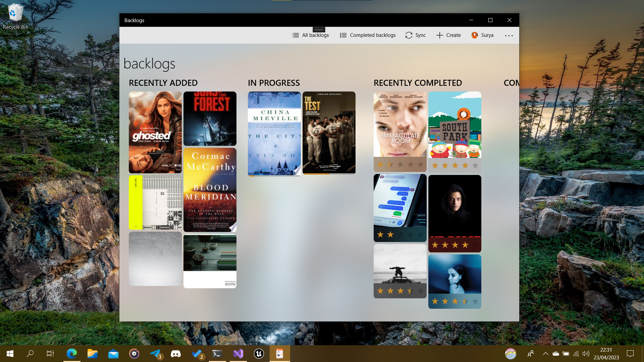The image size is (644, 362).
Task: Open the Ghosted movie poster
Action: (155, 132)
